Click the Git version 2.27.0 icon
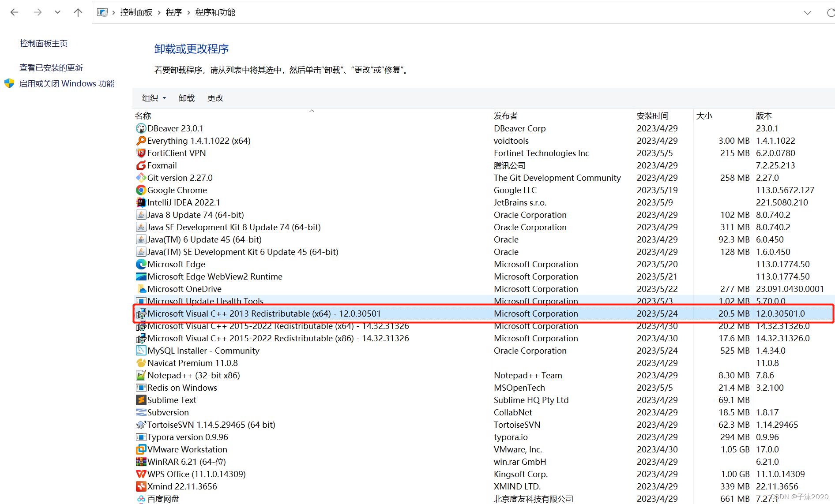Screen dimensions: 835x504 point(141,178)
